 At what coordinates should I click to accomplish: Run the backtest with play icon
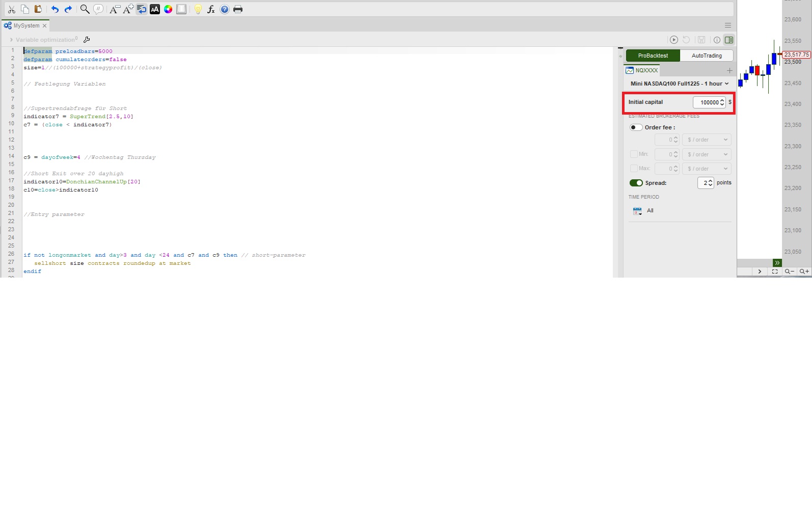tap(674, 40)
